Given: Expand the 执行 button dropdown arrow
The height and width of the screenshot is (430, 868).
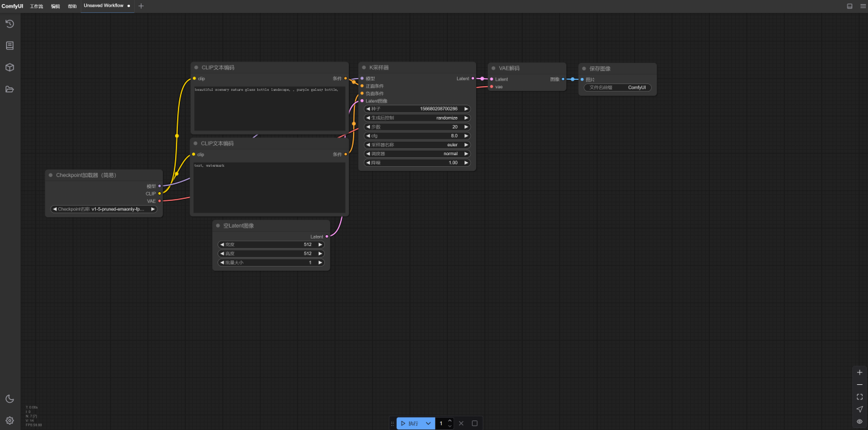Looking at the screenshot, I should pyautogui.click(x=428, y=424).
